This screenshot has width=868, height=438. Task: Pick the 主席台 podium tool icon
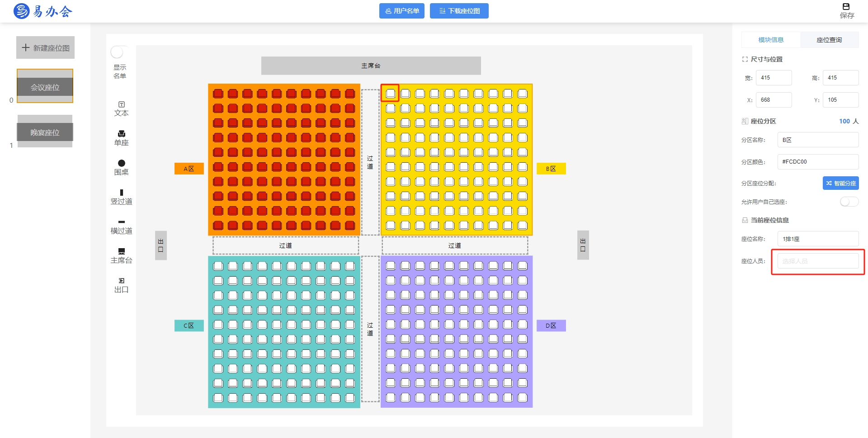tap(121, 251)
